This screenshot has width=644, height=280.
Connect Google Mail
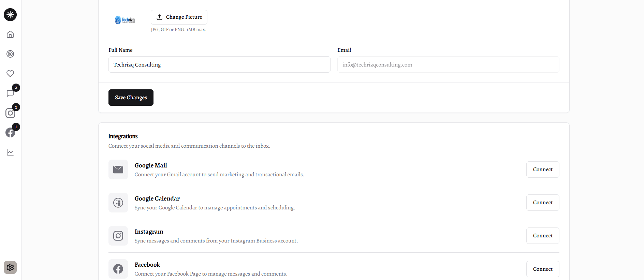tap(543, 170)
